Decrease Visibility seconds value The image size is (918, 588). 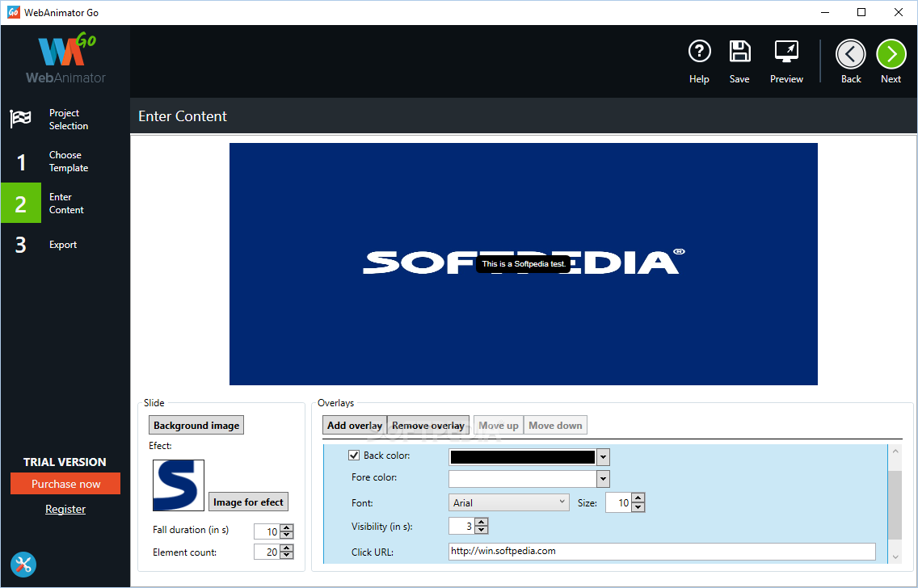pos(482,530)
